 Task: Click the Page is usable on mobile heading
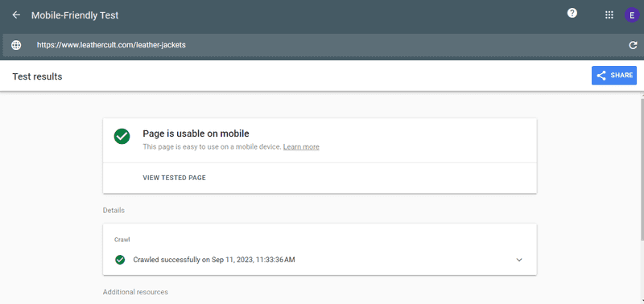[x=196, y=134]
